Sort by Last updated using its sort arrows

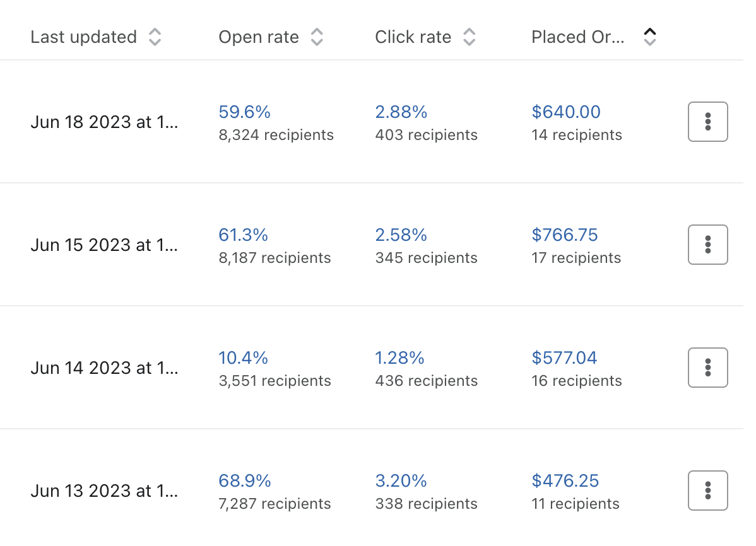click(155, 37)
